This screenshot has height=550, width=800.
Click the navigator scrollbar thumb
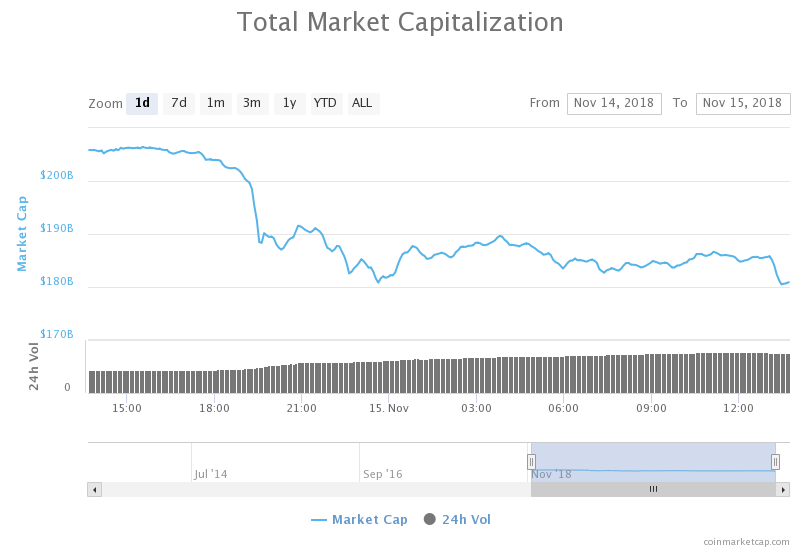653,489
